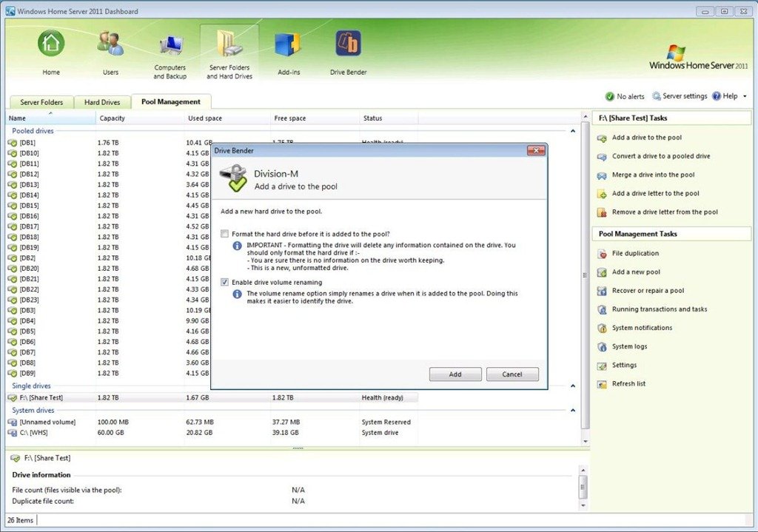Viewport: 758px width, 532px height.
Task: Click the drive information scroll up arrow
Action: [x=583, y=470]
